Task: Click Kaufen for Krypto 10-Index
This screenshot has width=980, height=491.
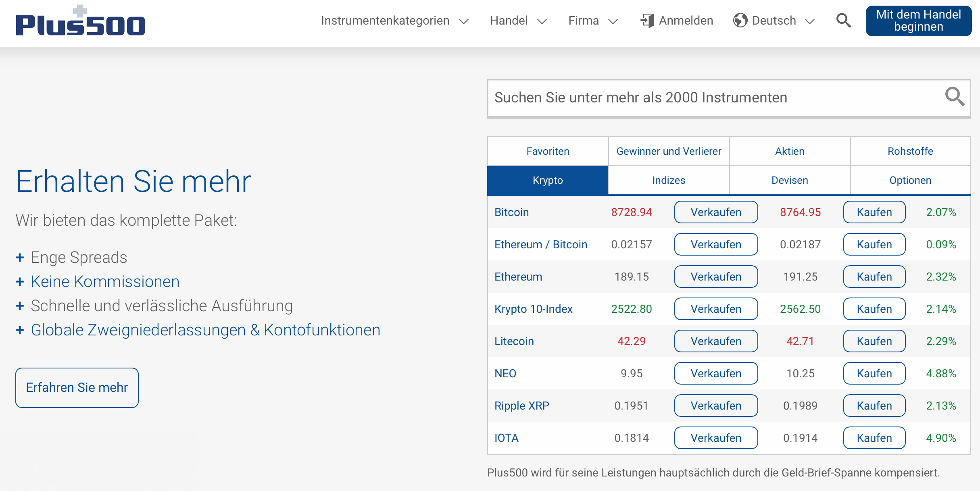Action: tap(874, 309)
